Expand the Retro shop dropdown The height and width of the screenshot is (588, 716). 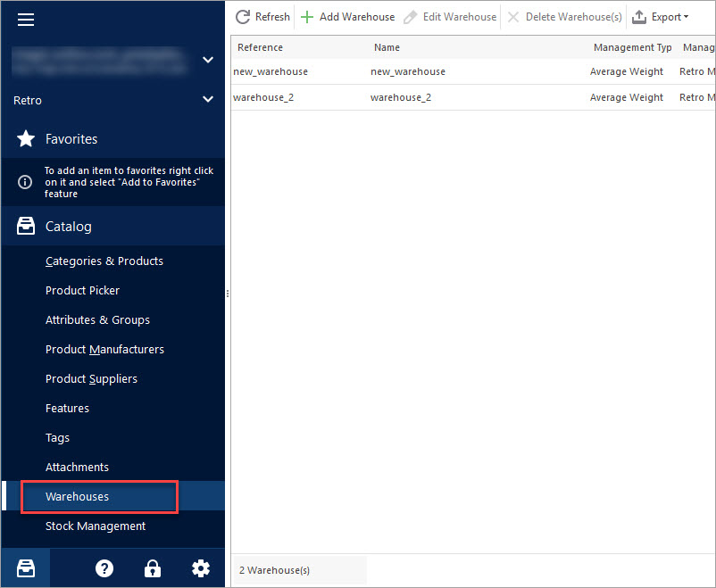coord(208,99)
